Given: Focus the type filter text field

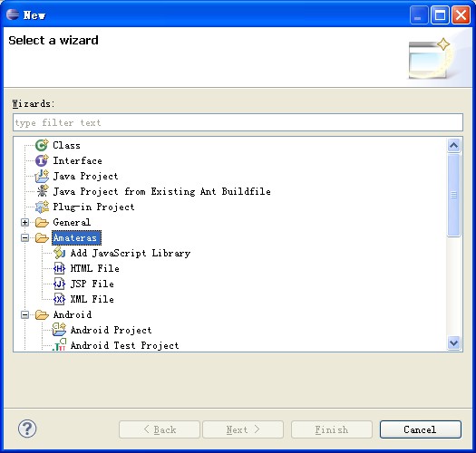Looking at the screenshot, I should coord(238,122).
